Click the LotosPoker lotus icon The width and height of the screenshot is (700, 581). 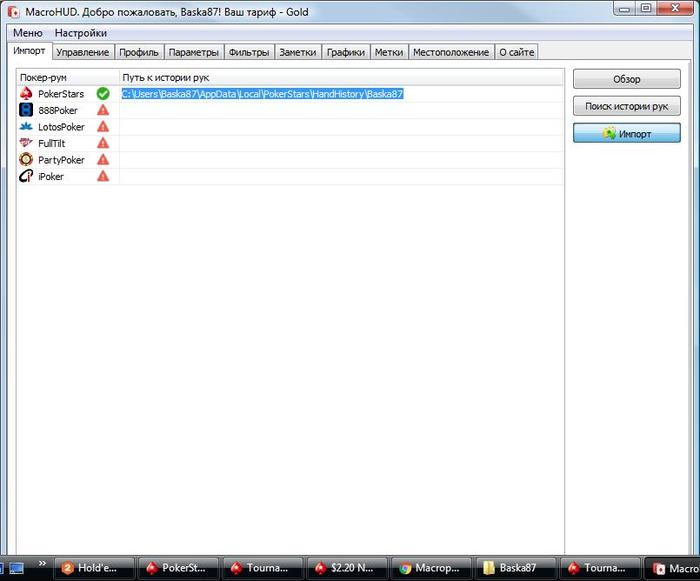click(26, 126)
